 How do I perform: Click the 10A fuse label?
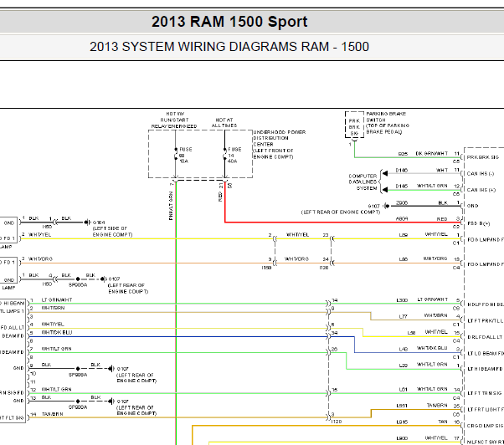click(183, 161)
